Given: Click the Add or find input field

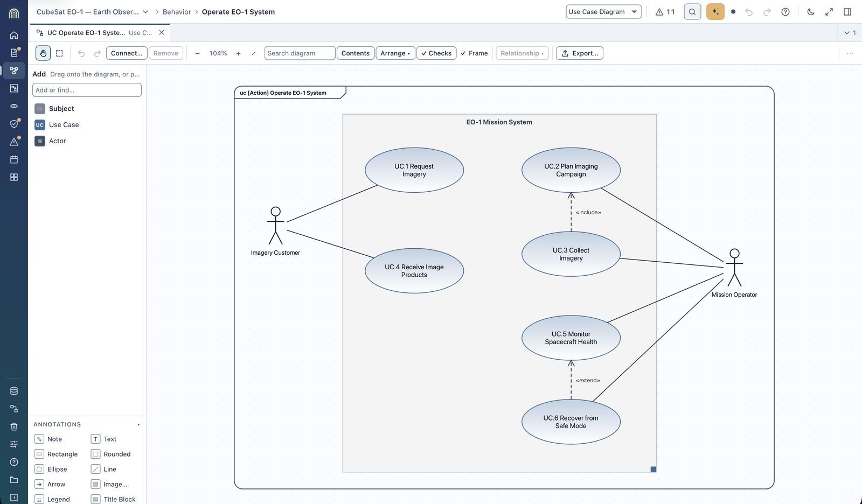Looking at the screenshot, I should pos(87,90).
